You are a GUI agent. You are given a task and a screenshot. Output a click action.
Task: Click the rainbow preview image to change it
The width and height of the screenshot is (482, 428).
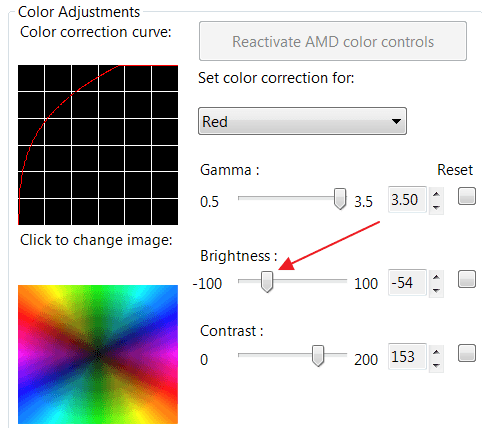click(98, 354)
